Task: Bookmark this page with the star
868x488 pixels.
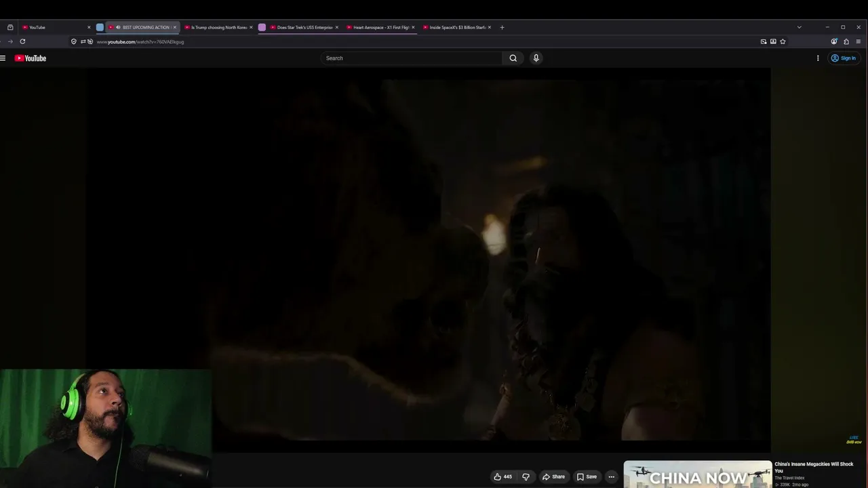Action: [x=783, y=41]
